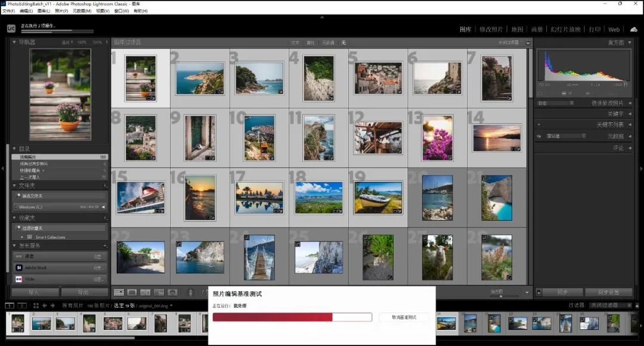The width and height of the screenshot is (644, 346).
Task: Switch to loupe view icon
Action: click(132, 292)
